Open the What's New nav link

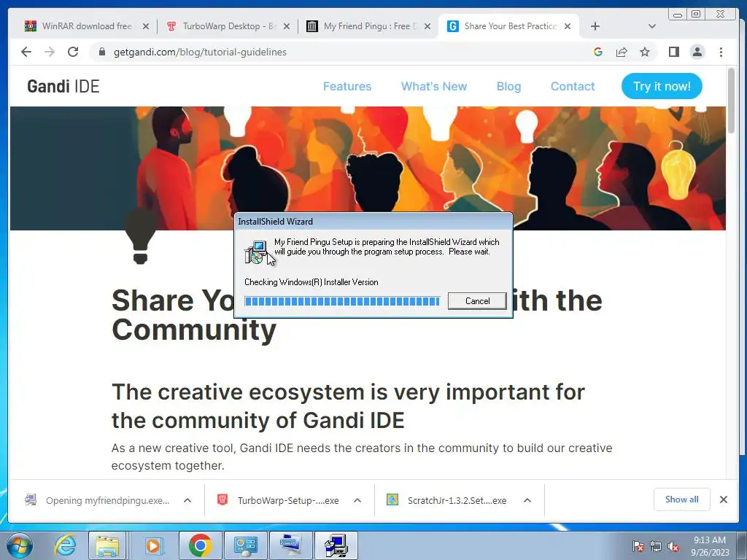tap(434, 86)
